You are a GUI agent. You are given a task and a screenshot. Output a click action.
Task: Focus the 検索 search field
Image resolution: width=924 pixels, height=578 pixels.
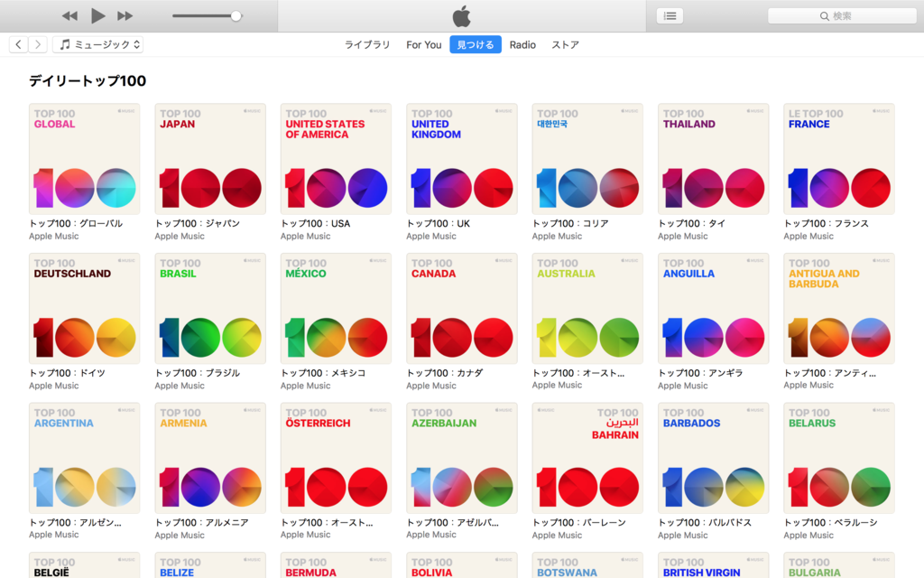(x=842, y=16)
